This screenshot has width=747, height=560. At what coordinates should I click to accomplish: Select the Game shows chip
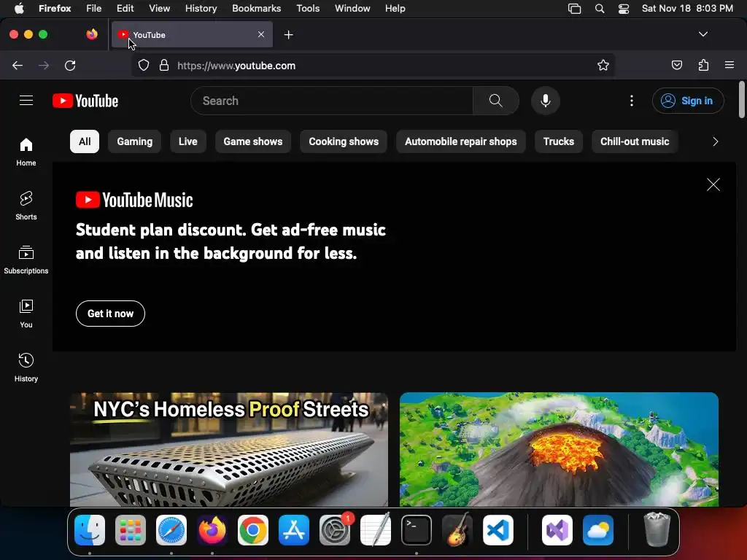pos(253,141)
